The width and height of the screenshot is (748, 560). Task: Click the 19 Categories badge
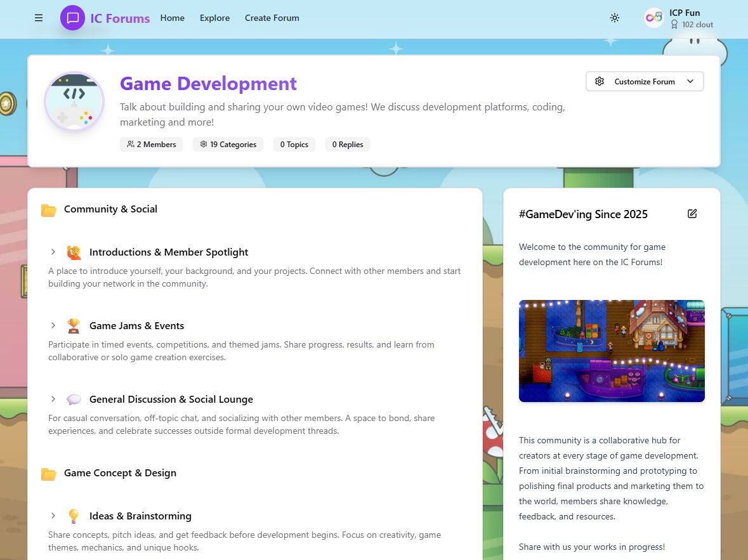point(228,144)
